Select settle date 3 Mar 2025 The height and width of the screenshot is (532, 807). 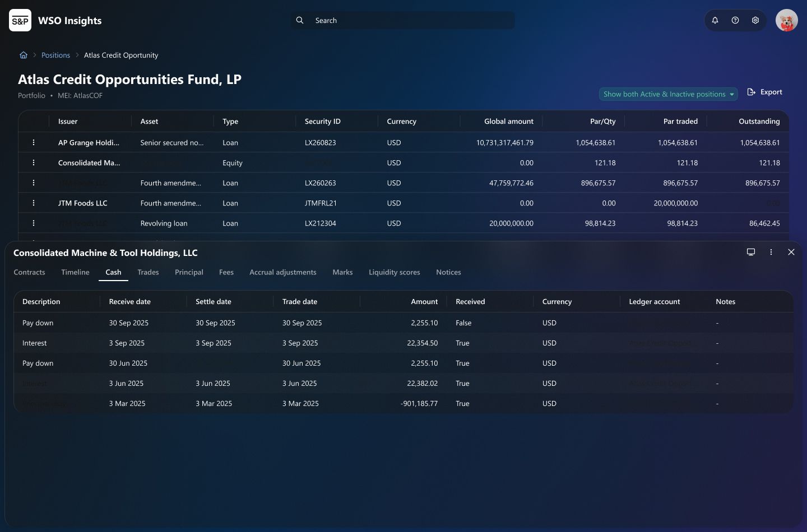[214, 403]
